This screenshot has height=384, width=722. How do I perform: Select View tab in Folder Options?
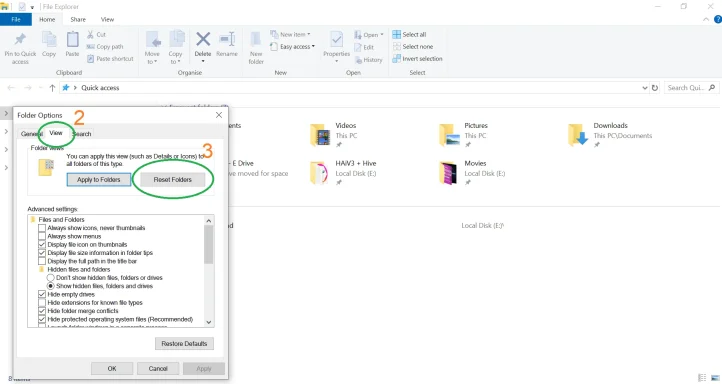56,133
